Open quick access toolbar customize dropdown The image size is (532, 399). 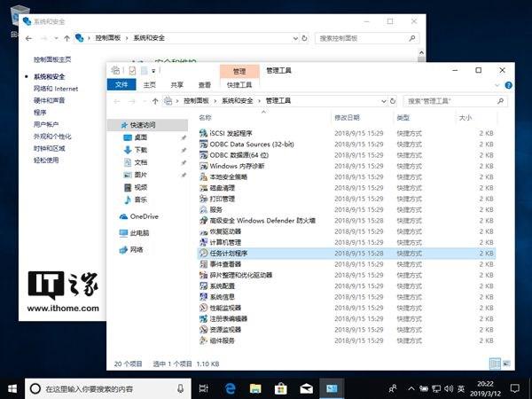tap(153, 71)
